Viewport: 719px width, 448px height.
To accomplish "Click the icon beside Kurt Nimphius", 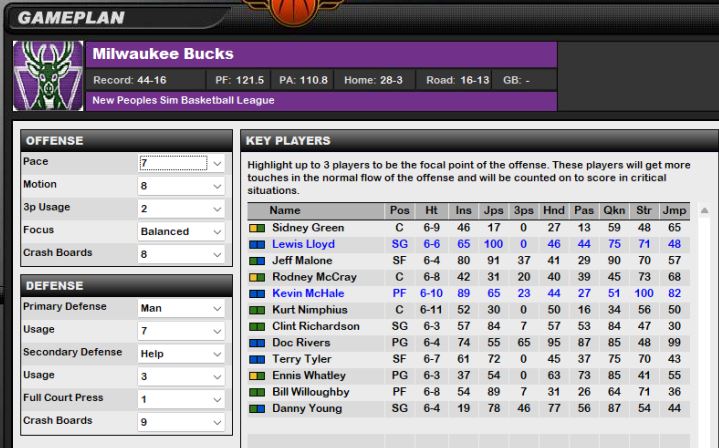I will tap(257, 310).
